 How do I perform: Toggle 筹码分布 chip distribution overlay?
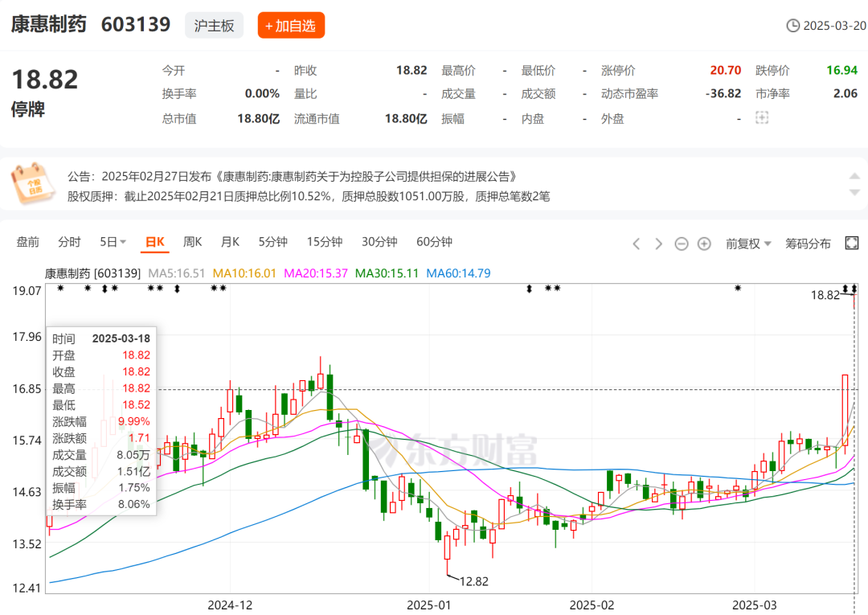tap(809, 243)
